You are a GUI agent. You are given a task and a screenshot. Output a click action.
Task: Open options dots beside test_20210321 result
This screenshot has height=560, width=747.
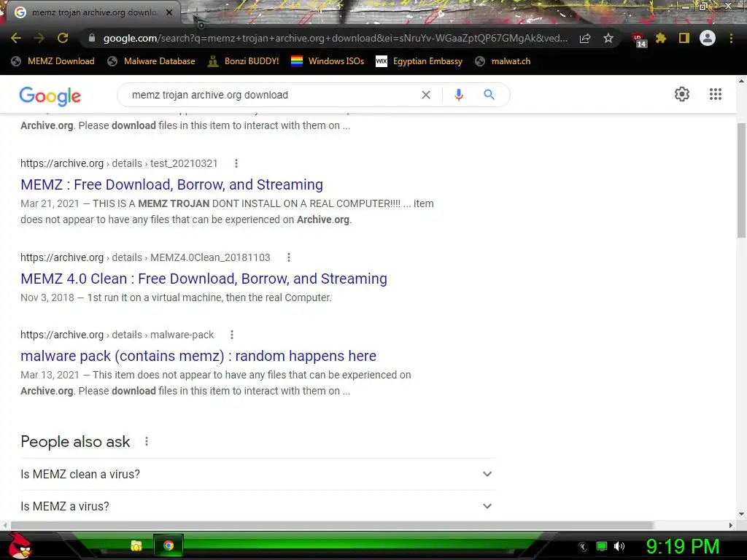point(236,163)
